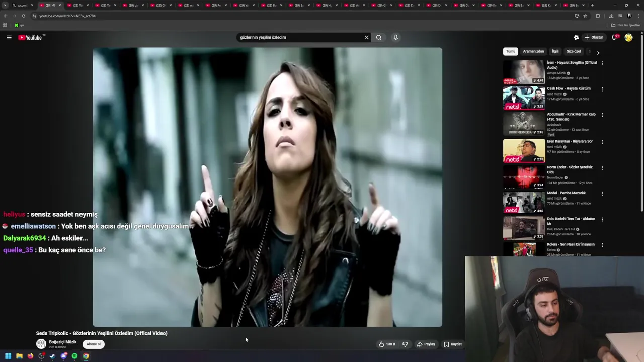Open the account avatar menu

(628, 37)
